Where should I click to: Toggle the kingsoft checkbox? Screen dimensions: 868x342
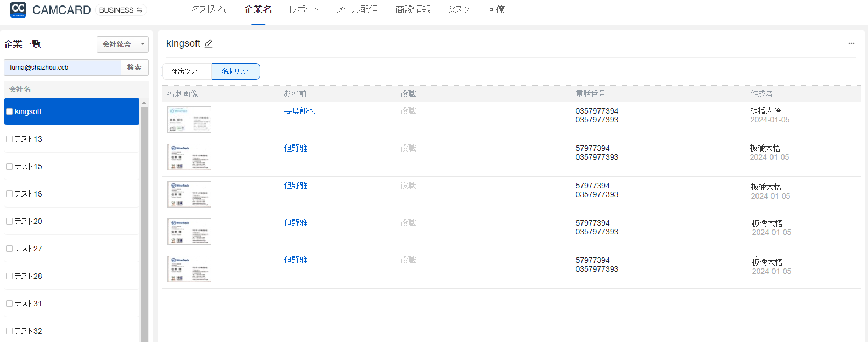point(9,111)
